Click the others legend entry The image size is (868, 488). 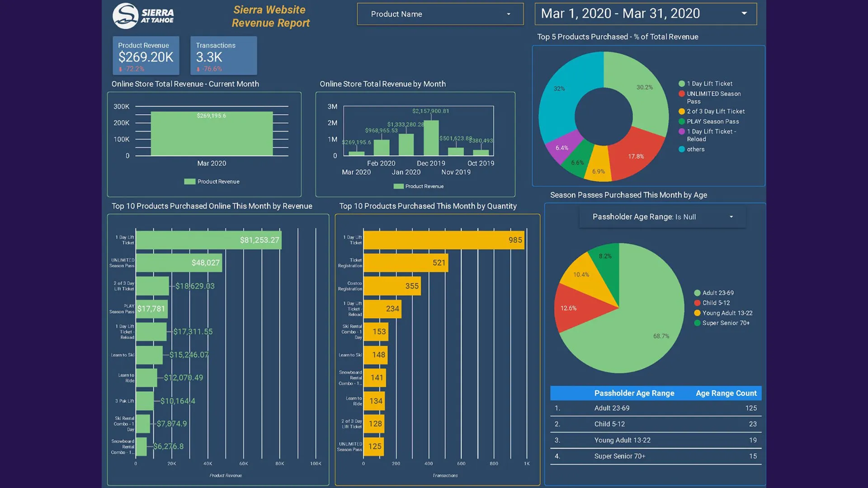coord(692,149)
